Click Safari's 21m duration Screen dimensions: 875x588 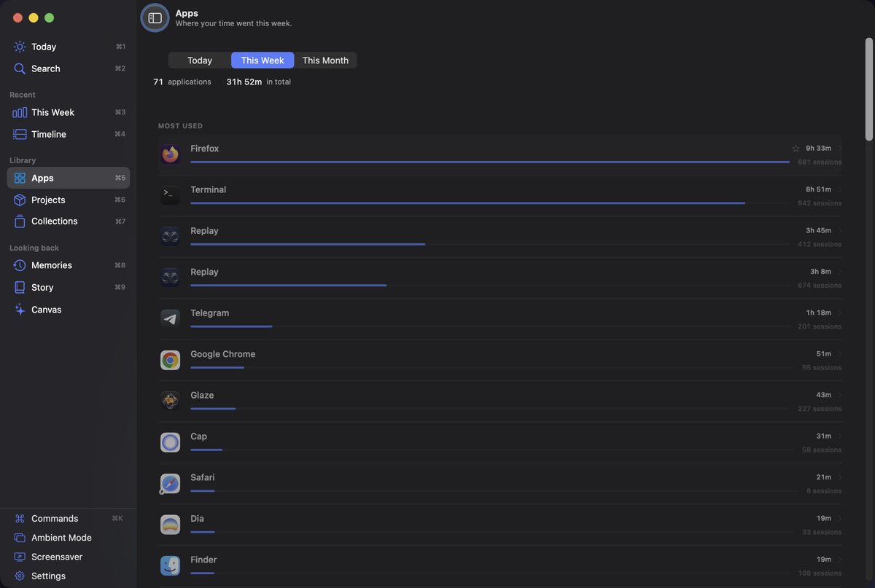tap(824, 477)
